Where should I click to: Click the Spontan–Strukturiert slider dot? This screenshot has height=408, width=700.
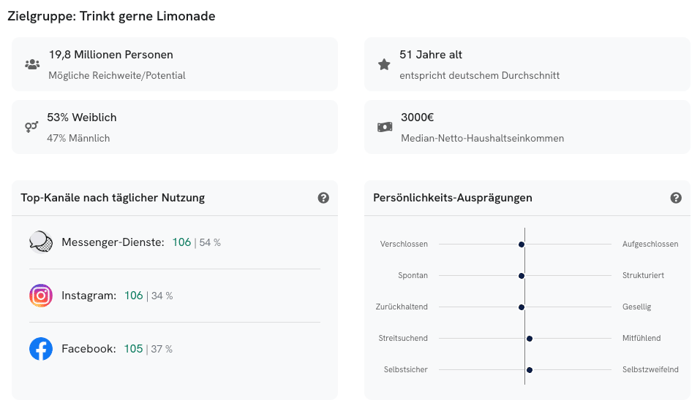click(521, 276)
